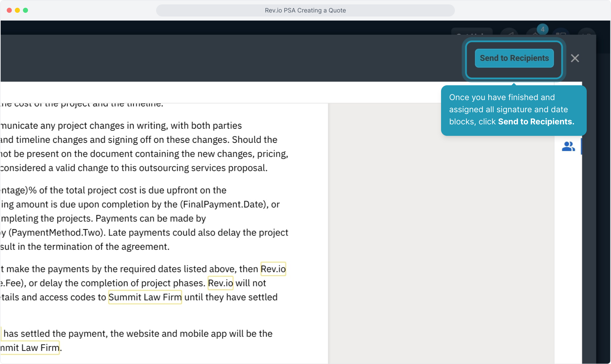This screenshot has width=611, height=364.
Task: Click the teal tooltip about signature blocks
Action: 513,110
